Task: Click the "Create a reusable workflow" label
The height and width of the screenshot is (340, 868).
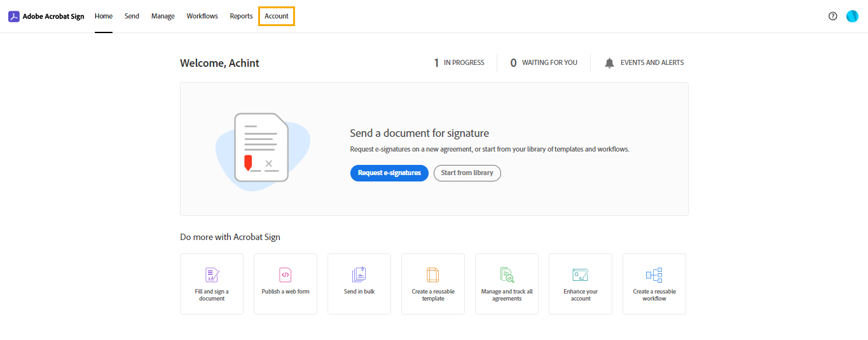Action: tap(654, 295)
